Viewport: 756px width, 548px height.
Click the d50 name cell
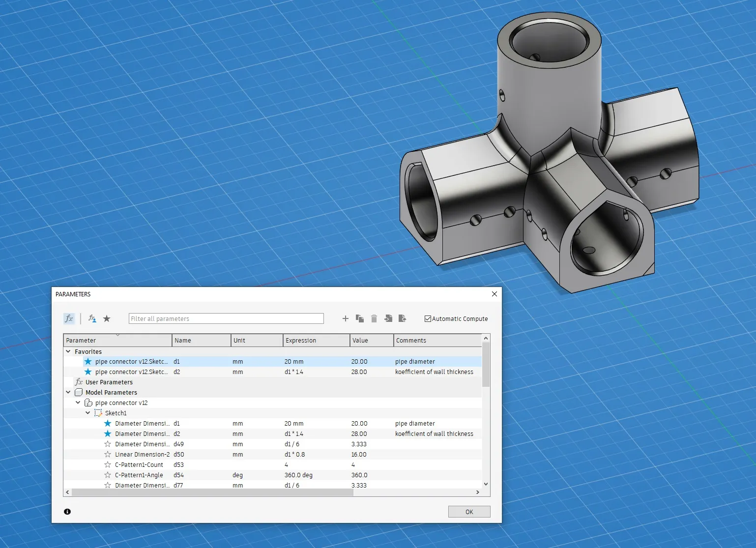click(179, 454)
